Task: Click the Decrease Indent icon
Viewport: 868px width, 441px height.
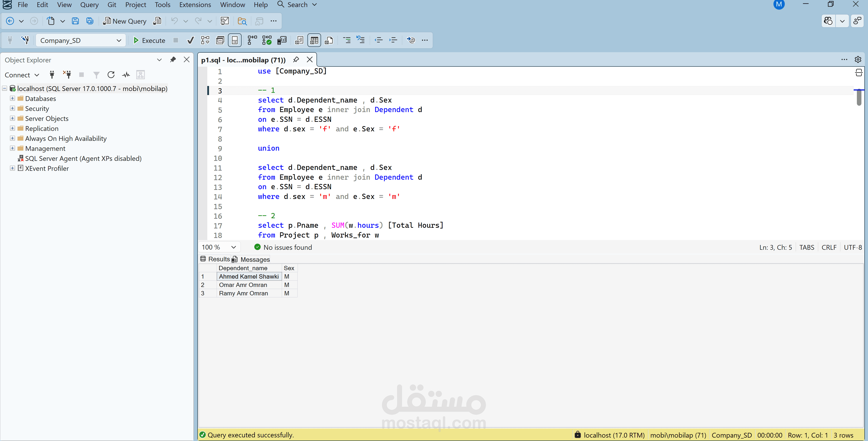Action: 378,40
